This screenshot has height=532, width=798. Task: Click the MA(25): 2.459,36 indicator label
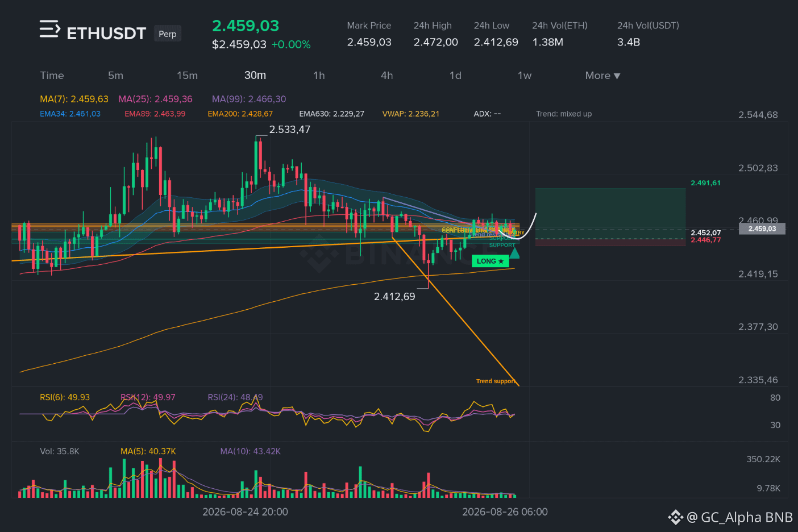pyautogui.click(x=155, y=99)
